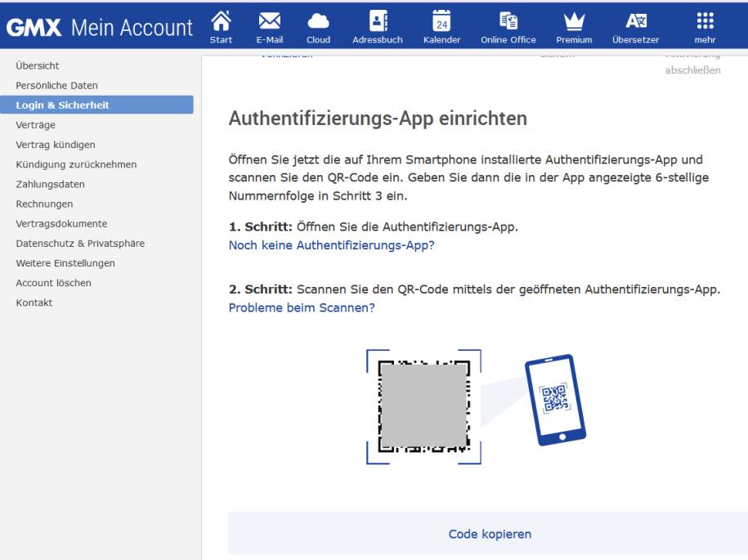Open the Übersetzer translation icon
The width and height of the screenshot is (748, 560).
tap(636, 25)
